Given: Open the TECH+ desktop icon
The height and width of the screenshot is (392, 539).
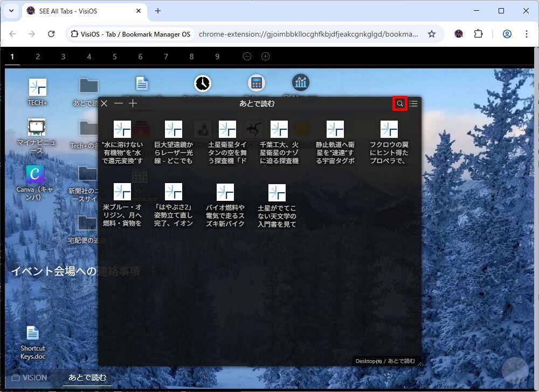Looking at the screenshot, I should pyautogui.click(x=38, y=92).
